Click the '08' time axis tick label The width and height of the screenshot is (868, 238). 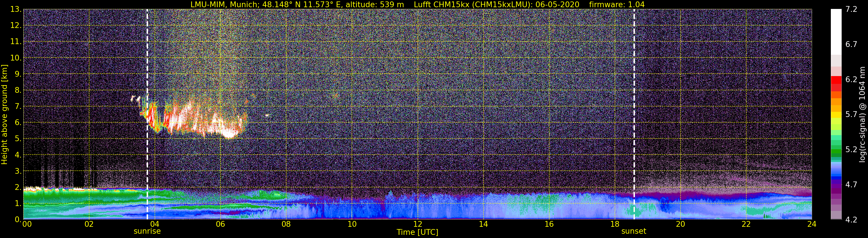[x=286, y=224]
